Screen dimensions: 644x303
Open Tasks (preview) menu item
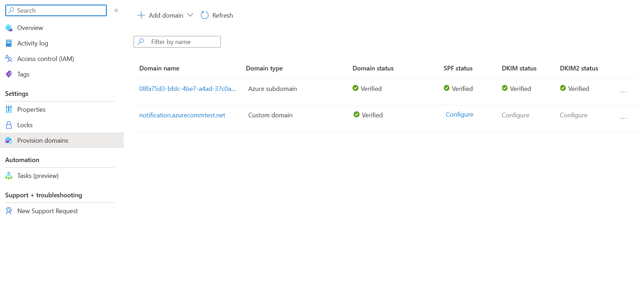(x=62, y=176)
